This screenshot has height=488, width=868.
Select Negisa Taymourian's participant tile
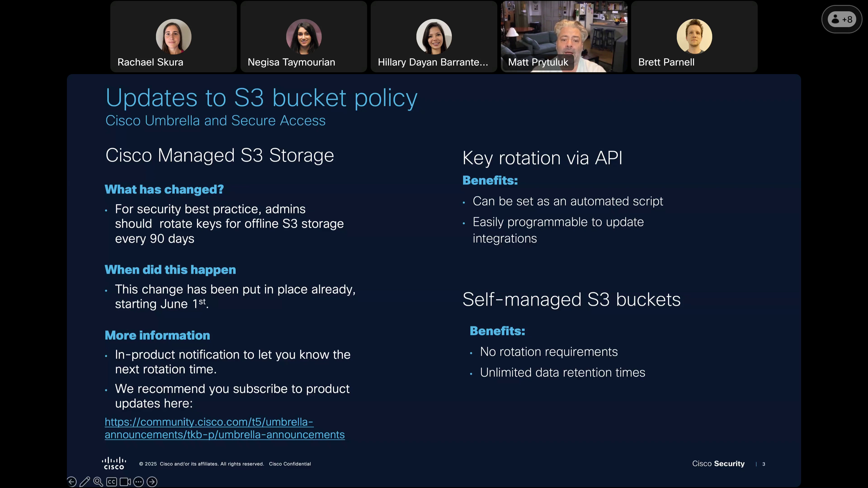click(x=304, y=36)
